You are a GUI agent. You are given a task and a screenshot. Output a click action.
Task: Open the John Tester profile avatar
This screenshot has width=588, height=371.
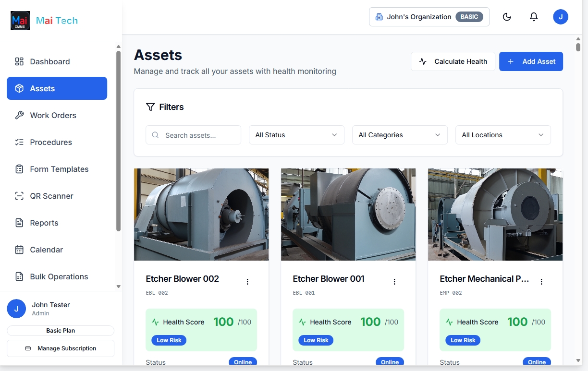[561, 16]
